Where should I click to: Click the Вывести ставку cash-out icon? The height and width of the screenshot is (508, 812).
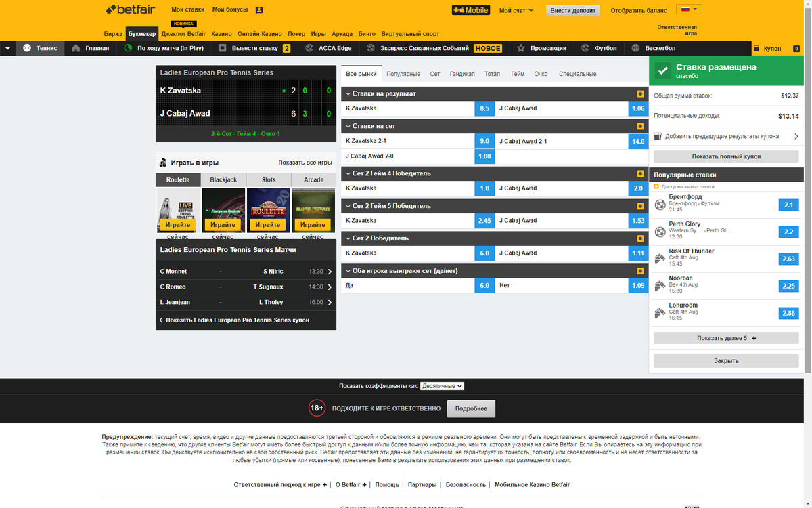pyautogui.click(x=223, y=48)
